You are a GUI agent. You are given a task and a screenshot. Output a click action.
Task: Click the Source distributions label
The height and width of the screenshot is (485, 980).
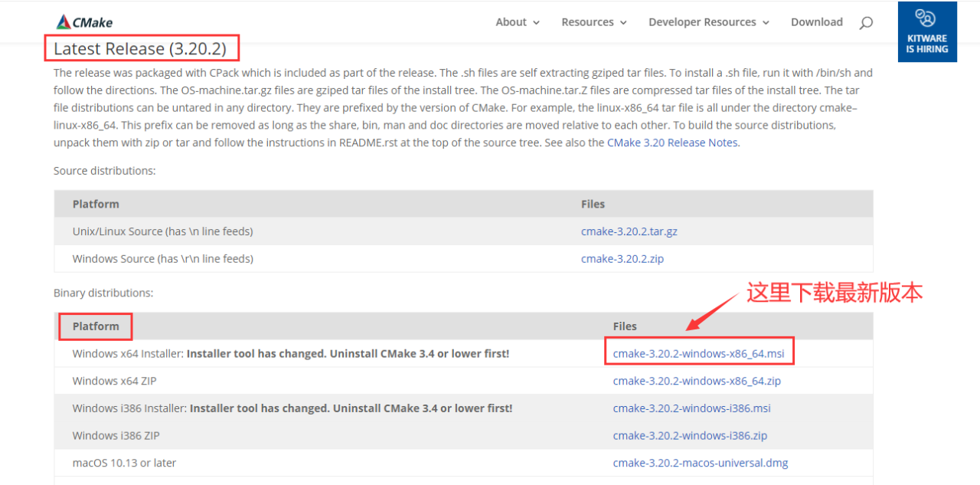click(x=105, y=171)
